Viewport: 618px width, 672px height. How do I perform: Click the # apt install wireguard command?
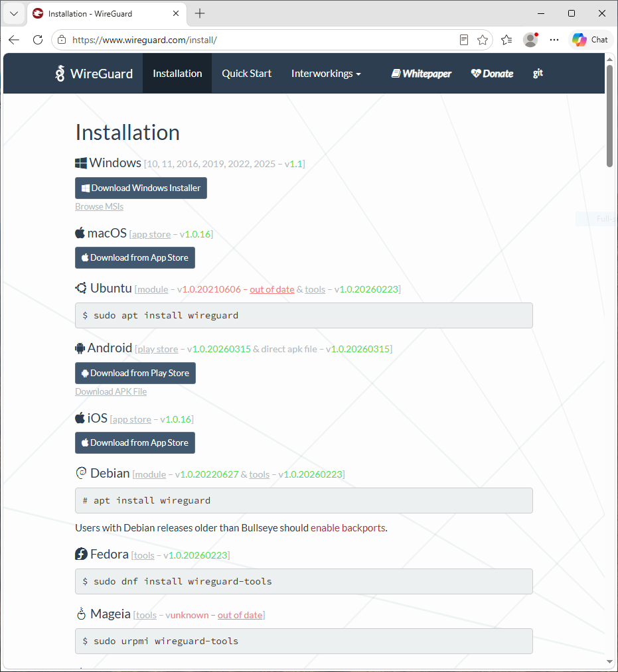pyautogui.click(x=147, y=501)
